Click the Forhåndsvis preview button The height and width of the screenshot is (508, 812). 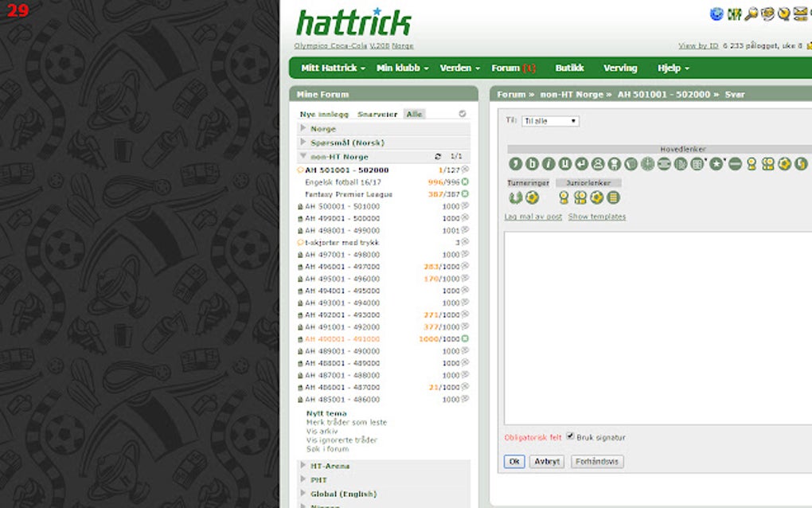click(597, 462)
